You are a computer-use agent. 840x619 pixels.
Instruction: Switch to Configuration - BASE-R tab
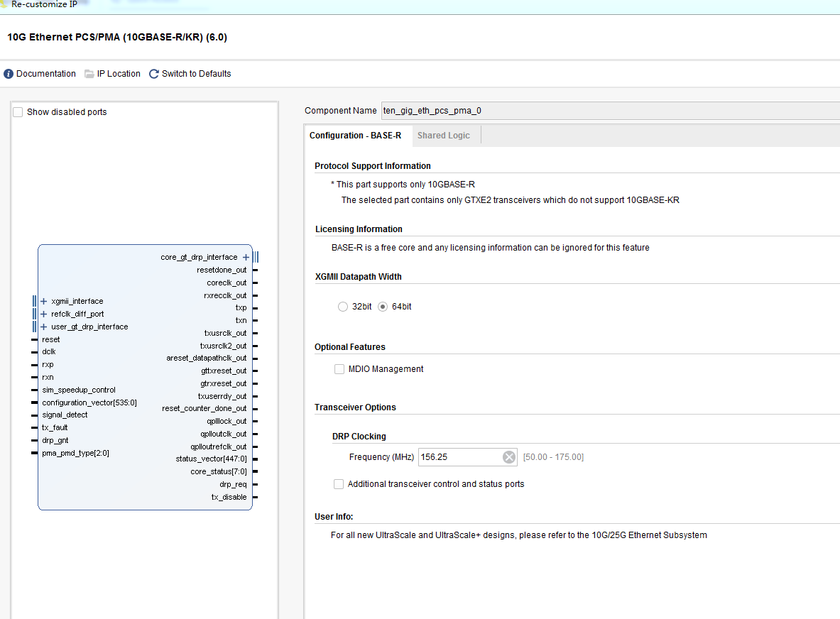(x=355, y=136)
